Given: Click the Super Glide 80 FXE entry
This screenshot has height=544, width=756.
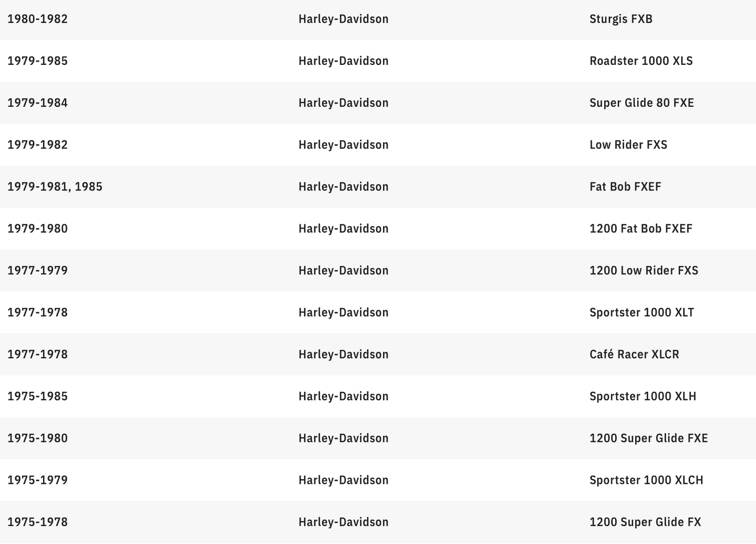Looking at the screenshot, I should pos(641,103).
